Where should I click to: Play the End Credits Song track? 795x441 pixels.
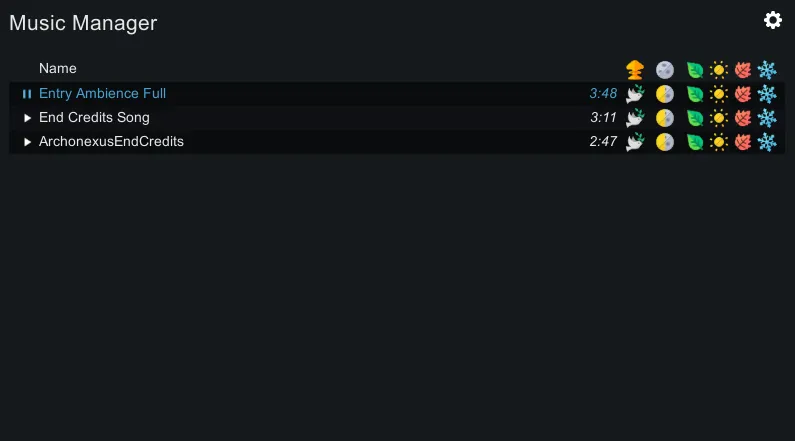(x=27, y=118)
